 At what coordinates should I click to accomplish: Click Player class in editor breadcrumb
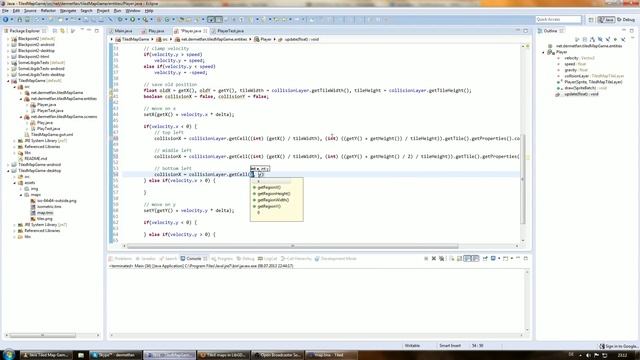click(266, 40)
